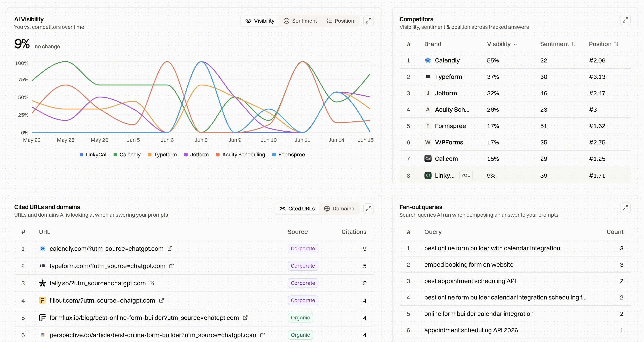Click query 'online form builder calendar integration'
Viewport: 644px width, 342px height.
[479, 314]
